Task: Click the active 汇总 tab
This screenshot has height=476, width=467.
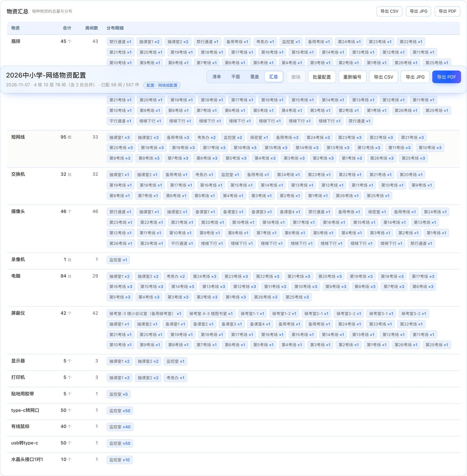Action: click(x=274, y=77)
